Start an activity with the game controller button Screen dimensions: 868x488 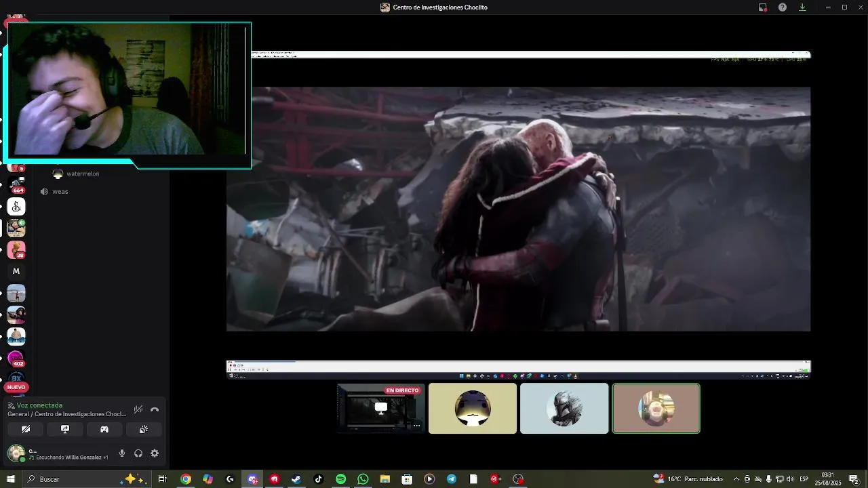click(104, 429)
